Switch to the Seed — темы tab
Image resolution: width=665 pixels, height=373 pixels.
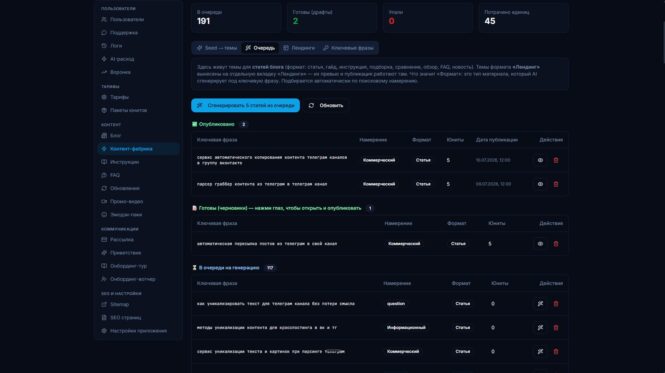click(x=217, y=48)
